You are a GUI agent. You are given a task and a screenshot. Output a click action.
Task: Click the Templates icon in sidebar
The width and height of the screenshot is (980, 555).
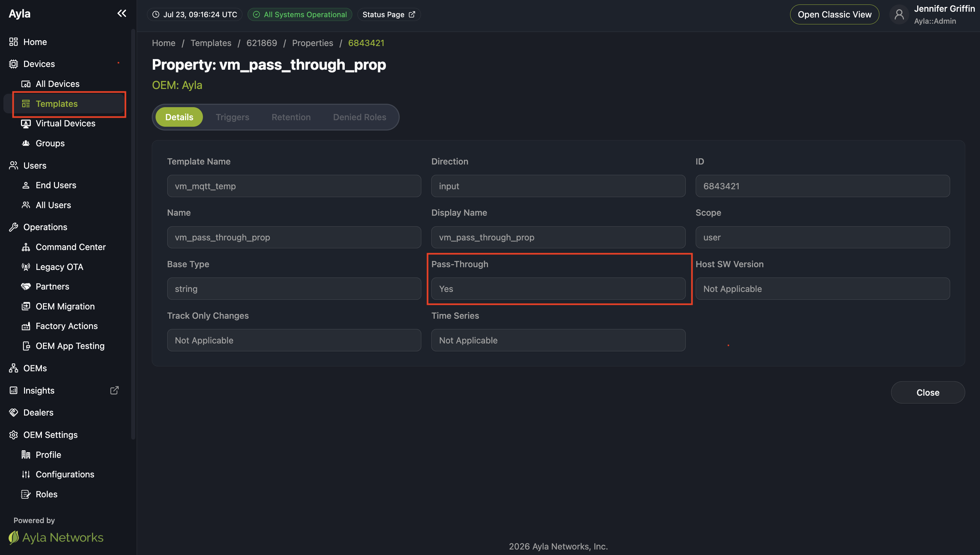coord(26,104)
